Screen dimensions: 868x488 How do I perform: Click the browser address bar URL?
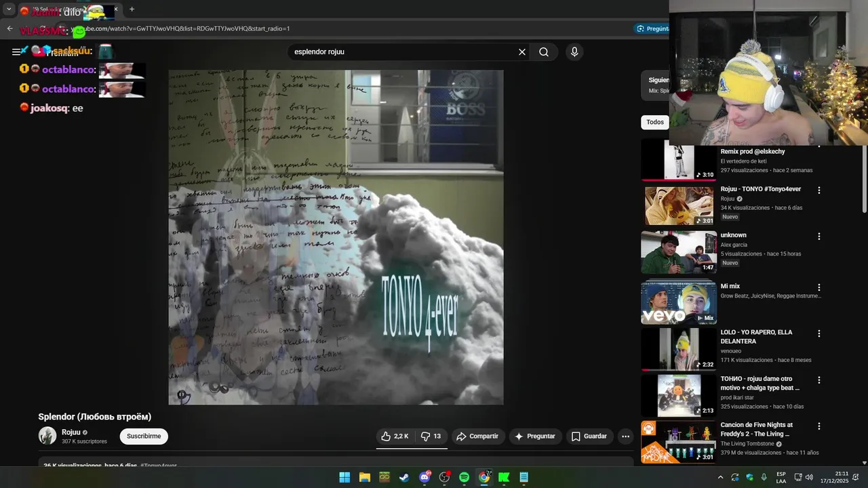[180, 28]
